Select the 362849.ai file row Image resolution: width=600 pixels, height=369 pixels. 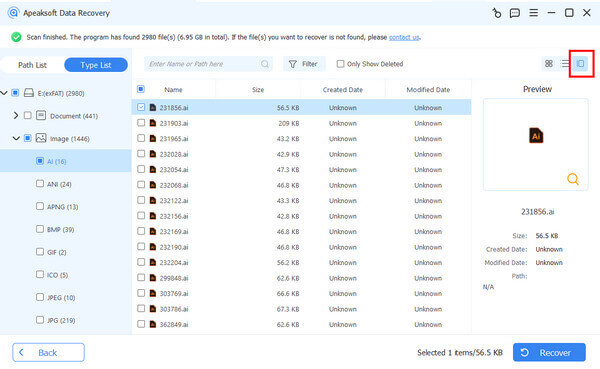coord(302,324)
